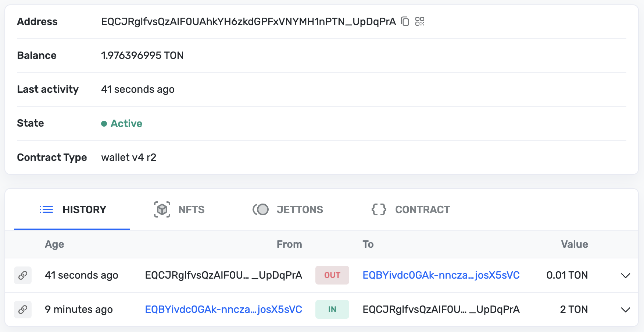
Task: Open the EQBYivdc0GAk recipient address link
Action: 441,275
